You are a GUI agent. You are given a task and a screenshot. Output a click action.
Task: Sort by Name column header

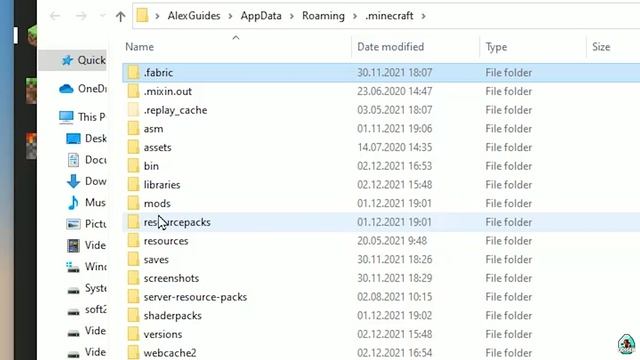140,47
